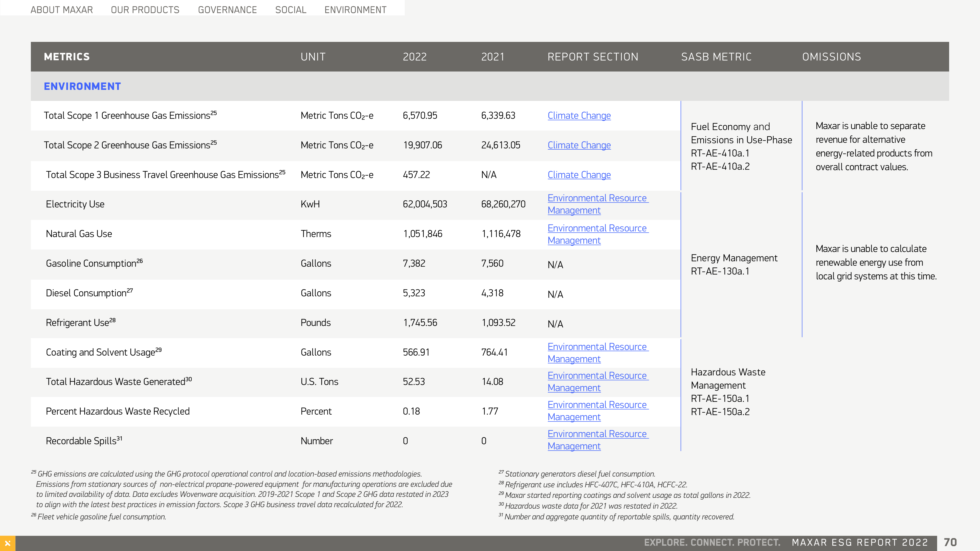Click the U.S. Tons unit cell
The height and width of the screenshot is (551, 980).
pyautogui.click(x=319, y=382)
